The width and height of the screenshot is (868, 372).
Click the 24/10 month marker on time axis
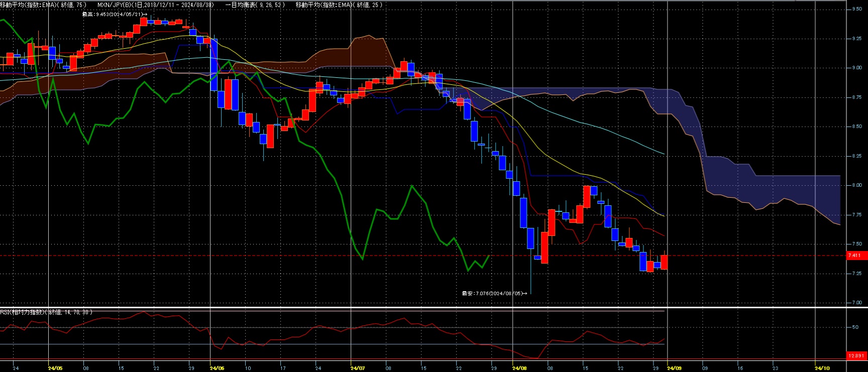822,368
